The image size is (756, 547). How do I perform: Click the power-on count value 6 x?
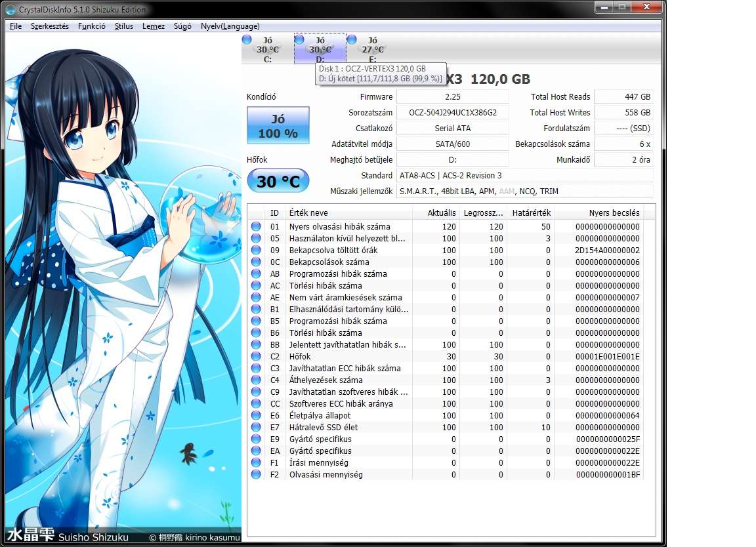[x=624, y=144]
